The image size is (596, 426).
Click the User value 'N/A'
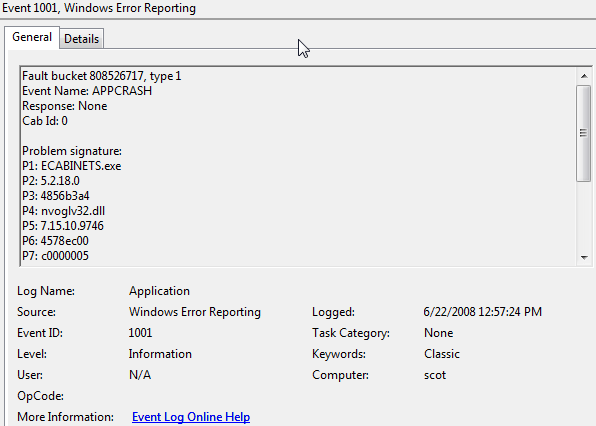coord(140,375)
